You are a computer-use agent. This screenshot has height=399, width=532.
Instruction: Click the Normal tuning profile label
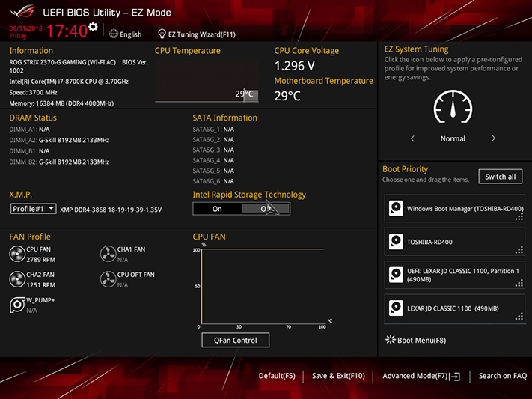click(x=453, y=138)
